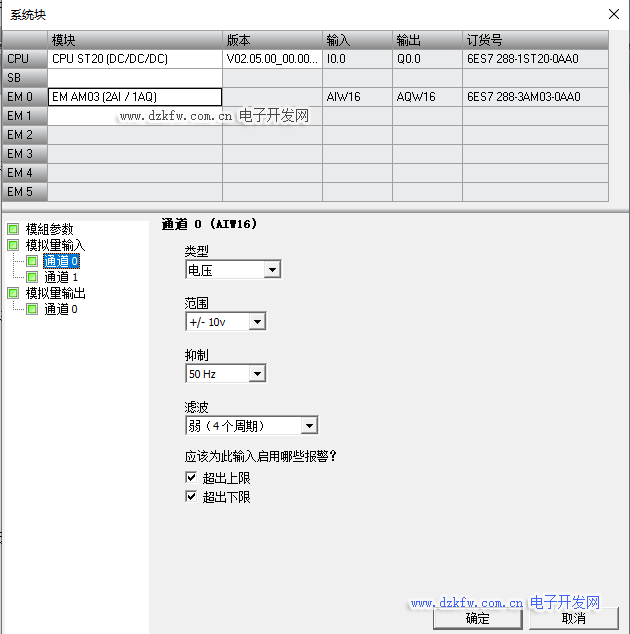This screenshot has height=634, width=630.
Task: Click green icon beside 模拟量输出 node
Action: coord(14,293)
